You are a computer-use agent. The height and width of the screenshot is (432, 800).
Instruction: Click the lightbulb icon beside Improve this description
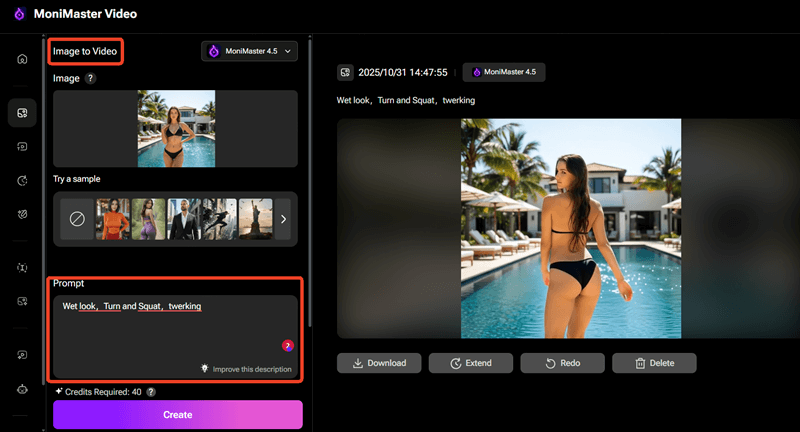pos(205,368)
